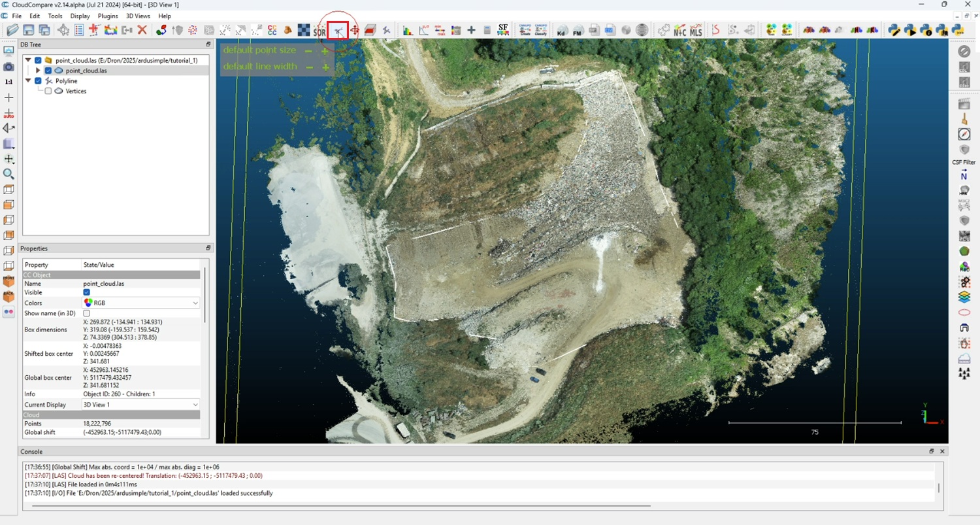Click the Translate/Rotate red arrows icon
This screenshot has width=980, height=525.
355,30
